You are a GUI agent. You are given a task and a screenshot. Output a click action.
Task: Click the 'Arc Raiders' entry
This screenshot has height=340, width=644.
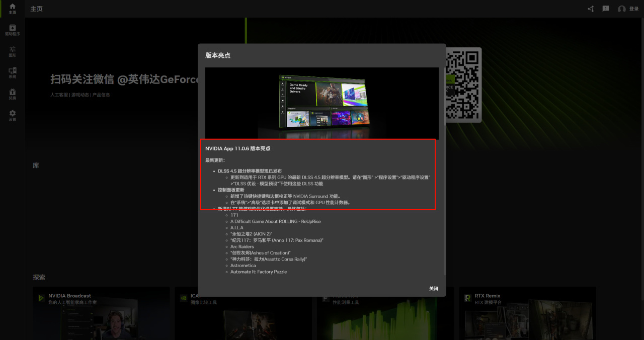[x=243, y=246]
